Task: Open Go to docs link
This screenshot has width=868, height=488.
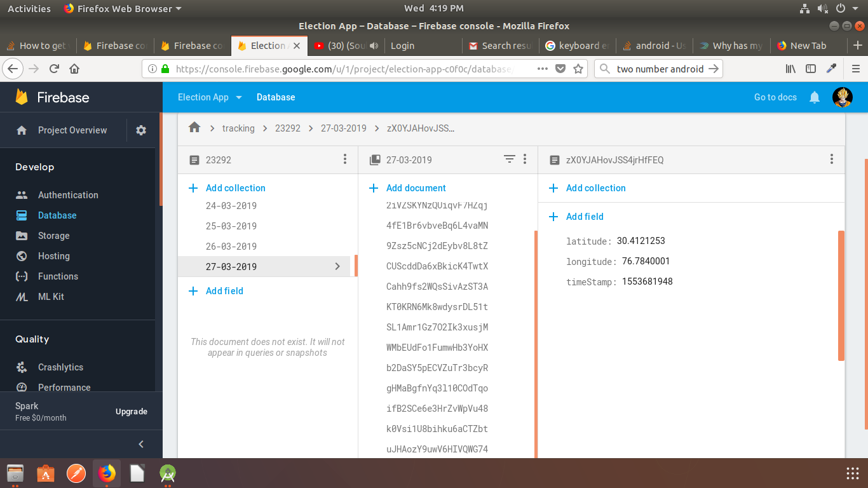Action: (x=775, y=97)
